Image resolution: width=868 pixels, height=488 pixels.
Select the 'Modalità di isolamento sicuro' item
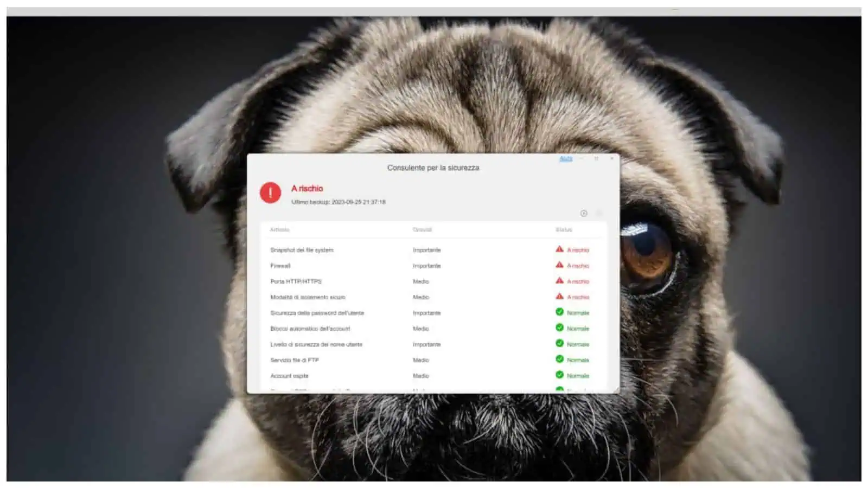tap(308, 297)
